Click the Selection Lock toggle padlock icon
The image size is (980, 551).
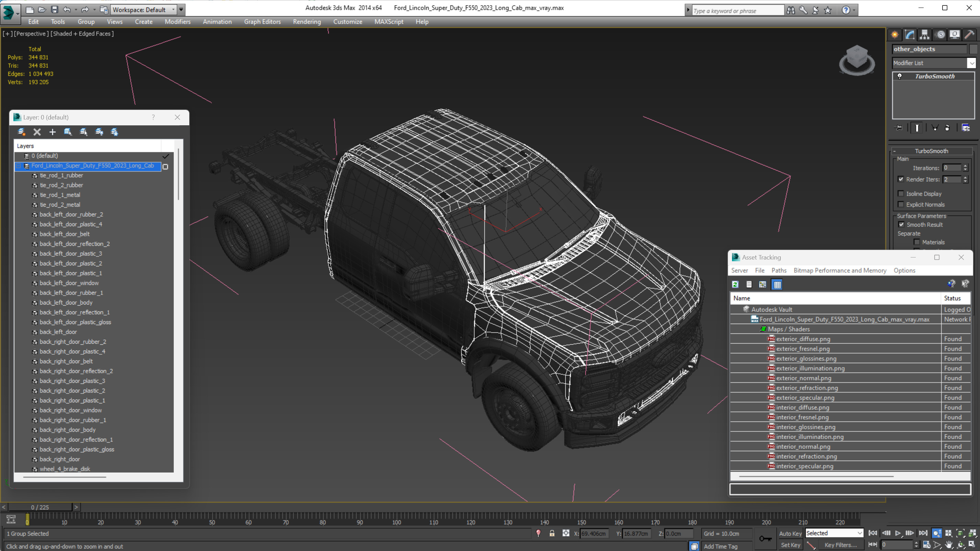coord(552,533)
